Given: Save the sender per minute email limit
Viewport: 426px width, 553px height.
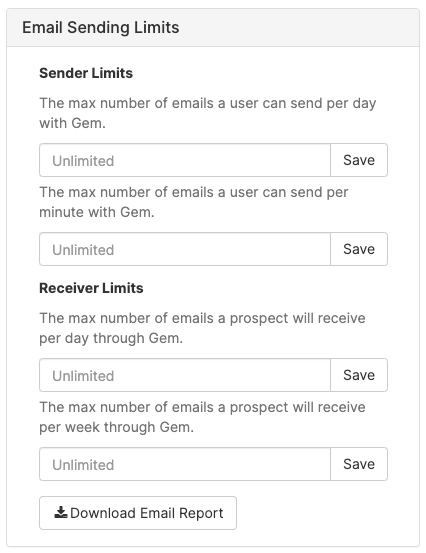Looking at the screenshot, I should [359, 249].
